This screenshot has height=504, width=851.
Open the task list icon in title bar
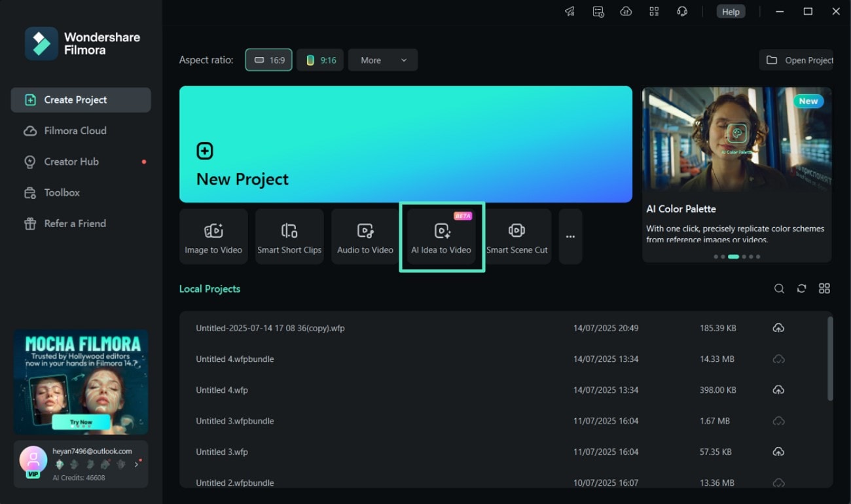click(x=598, y=12)
